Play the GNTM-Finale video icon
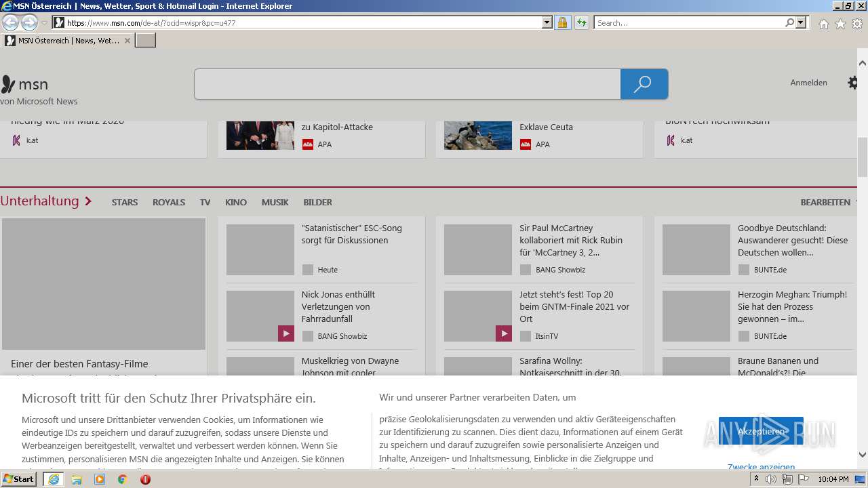Screen dimensions: 868x488 [x=503, y=333]
